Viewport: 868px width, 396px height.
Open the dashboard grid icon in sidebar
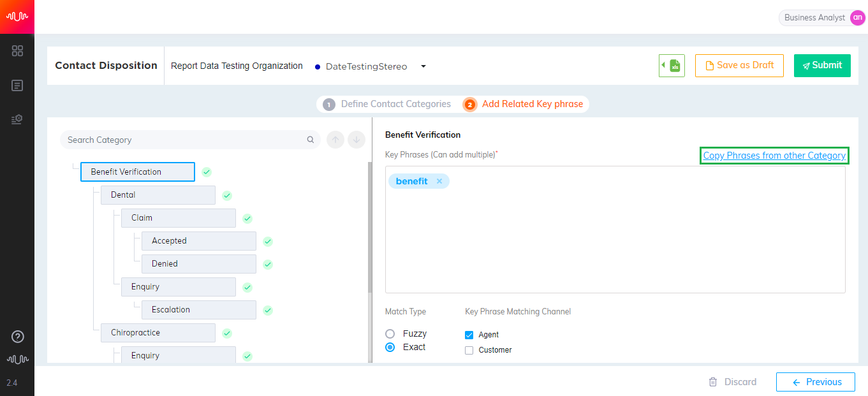[17, 51]
